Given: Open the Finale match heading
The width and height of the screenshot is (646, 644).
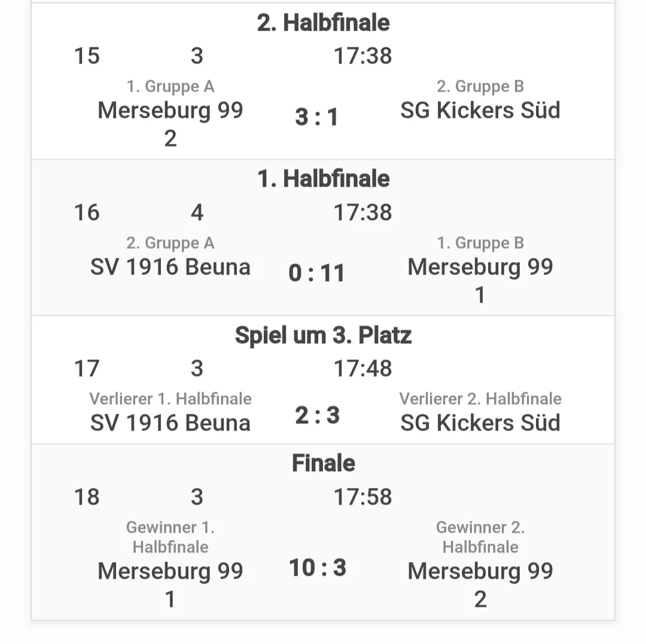Looking at the screenshot, I should [323, 463].
